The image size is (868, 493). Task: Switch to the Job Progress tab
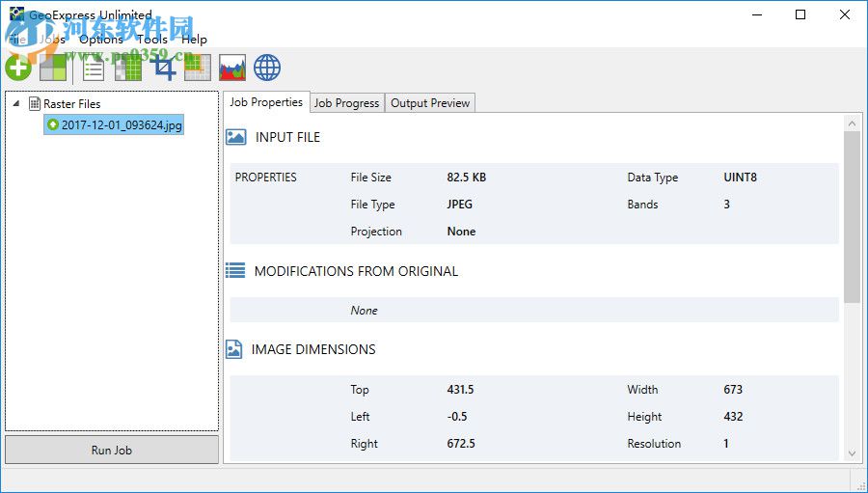346,103
